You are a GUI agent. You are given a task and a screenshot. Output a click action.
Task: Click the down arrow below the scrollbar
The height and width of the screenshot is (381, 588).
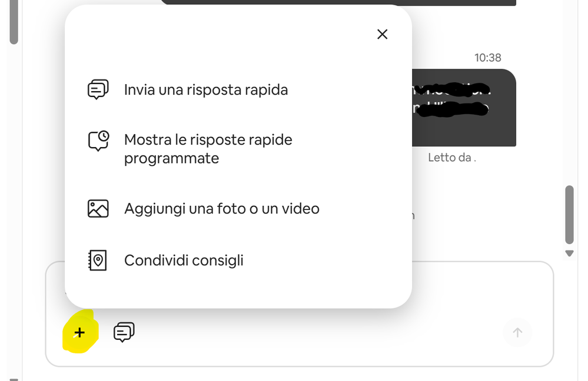(569, 253)
